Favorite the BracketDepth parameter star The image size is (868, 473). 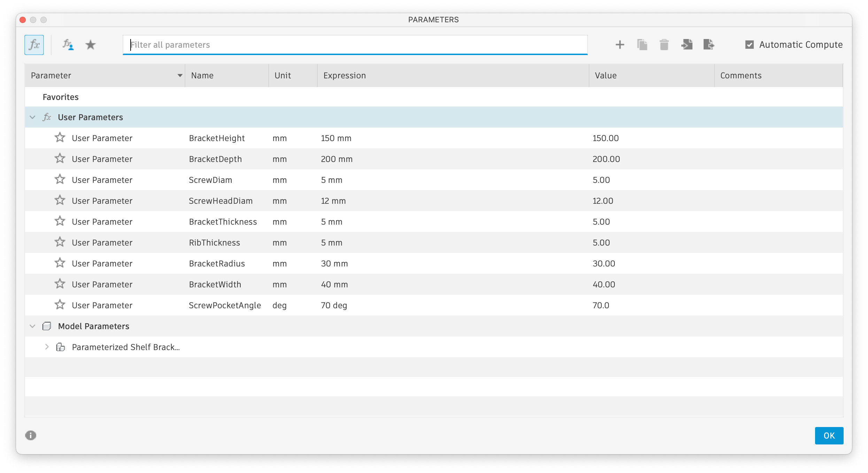[x=60, y=158]
